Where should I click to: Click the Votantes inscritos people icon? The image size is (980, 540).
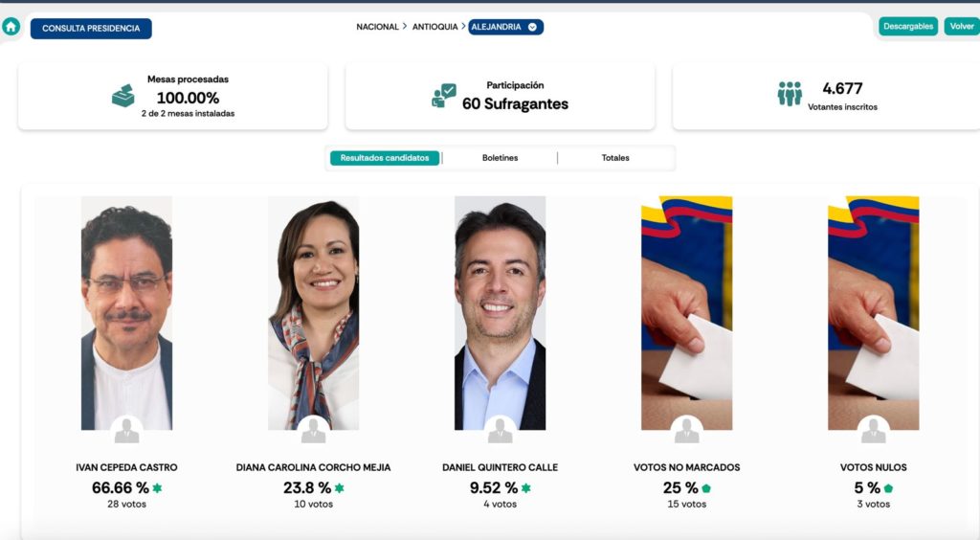[x=790, y=94]
